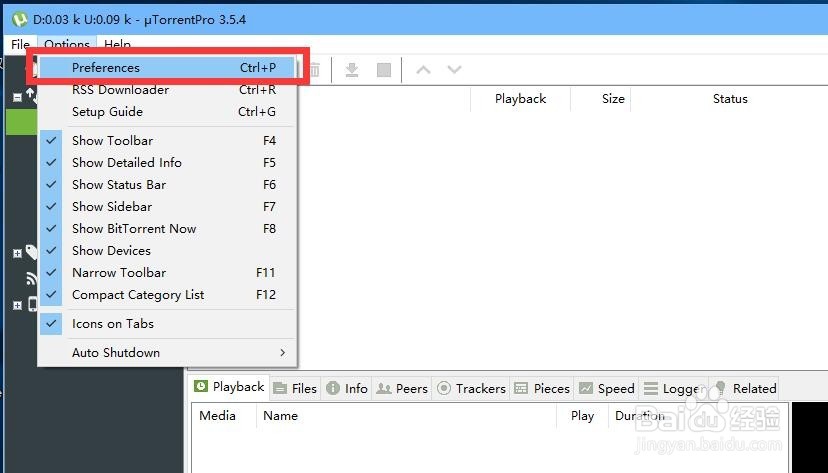Toggle Show BitTorrent Now option
The width and height of the screenshot is (828, 473).
(x=168, y=229)
